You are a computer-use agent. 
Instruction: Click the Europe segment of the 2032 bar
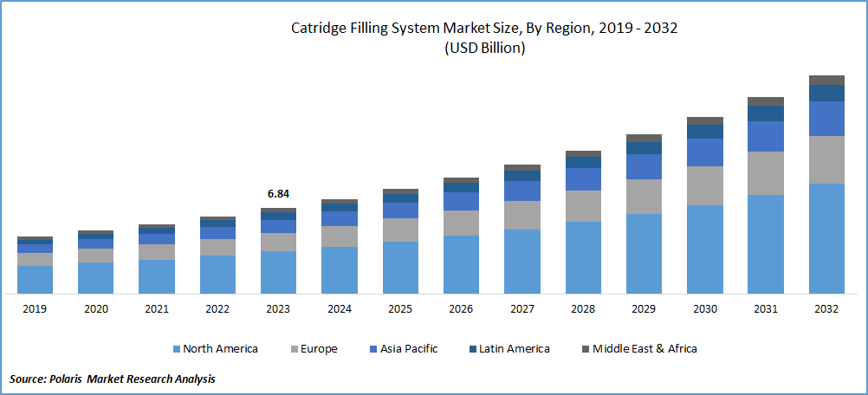[x=826, y=160]
